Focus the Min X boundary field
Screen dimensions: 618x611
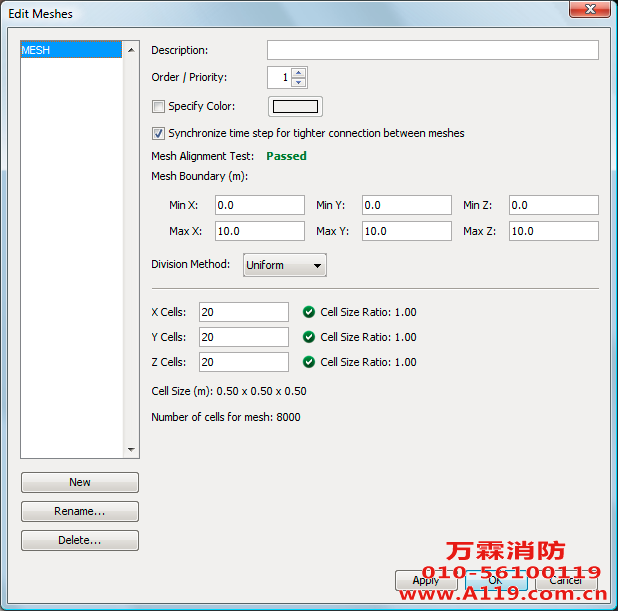click(x=258, y=205)
